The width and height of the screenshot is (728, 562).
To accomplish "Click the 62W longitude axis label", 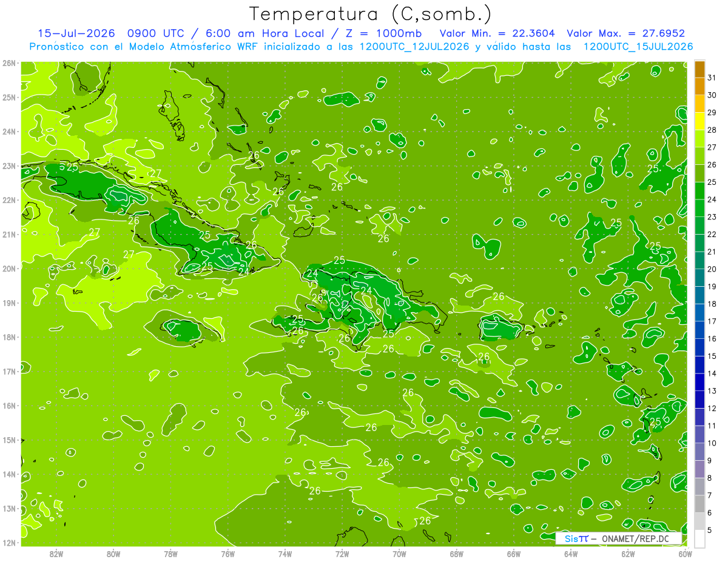I will click(628, 554).
